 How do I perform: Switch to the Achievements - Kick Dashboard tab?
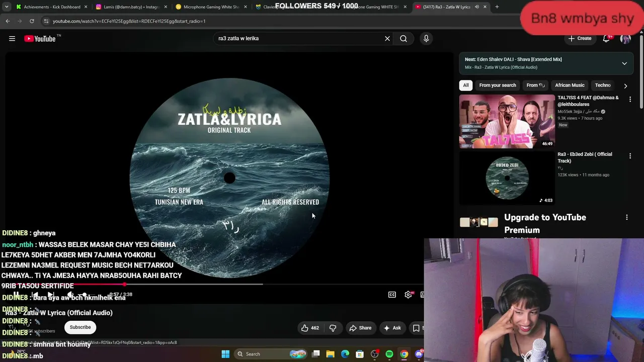[51, 7]
